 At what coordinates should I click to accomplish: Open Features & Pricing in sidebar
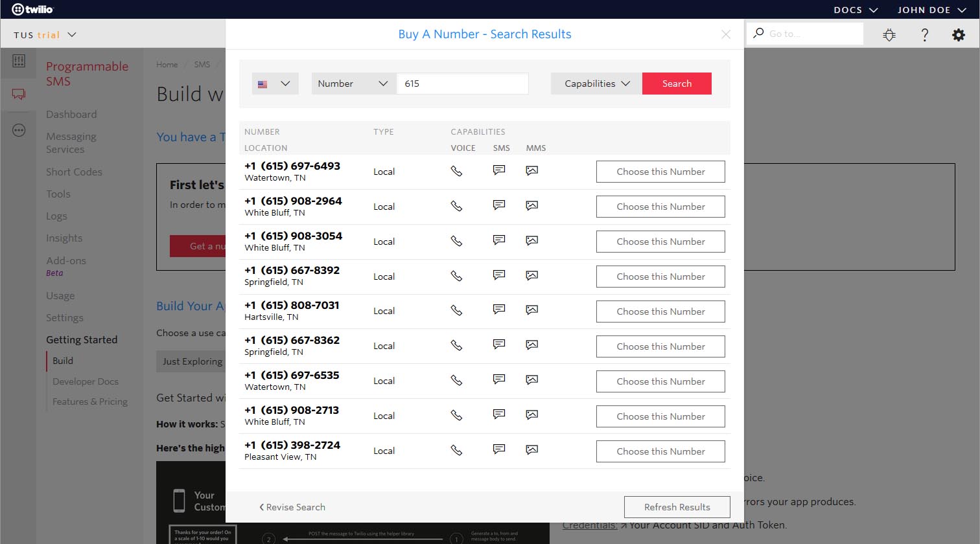(90, 402)
